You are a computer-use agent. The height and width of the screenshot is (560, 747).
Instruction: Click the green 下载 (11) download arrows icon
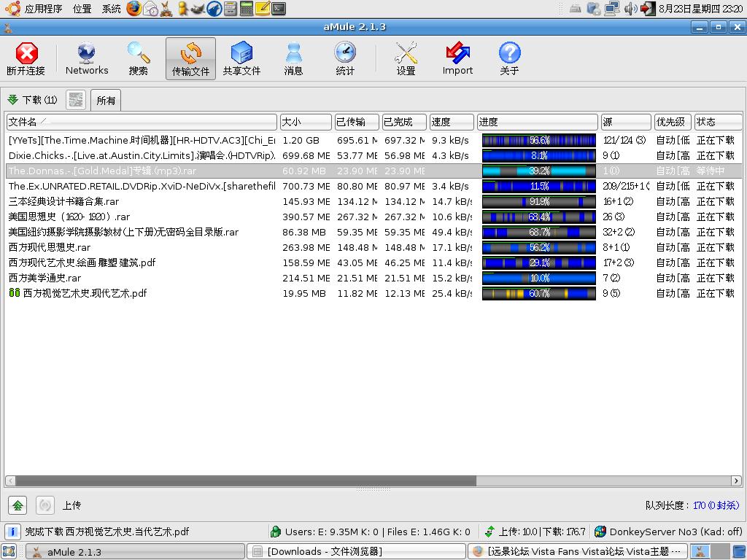tap(13, 99)
